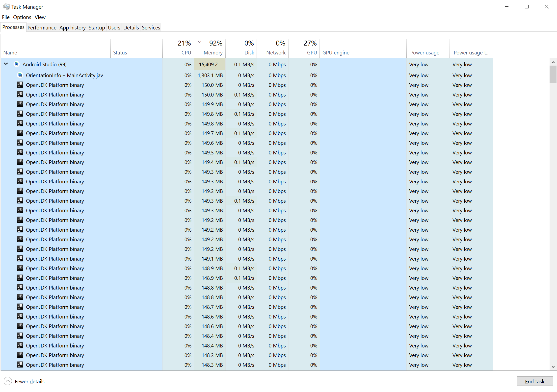This screenshot has height=392, width=557.
Task: Click the JB icon of the first 150.0 MB process
Action: 20,85
